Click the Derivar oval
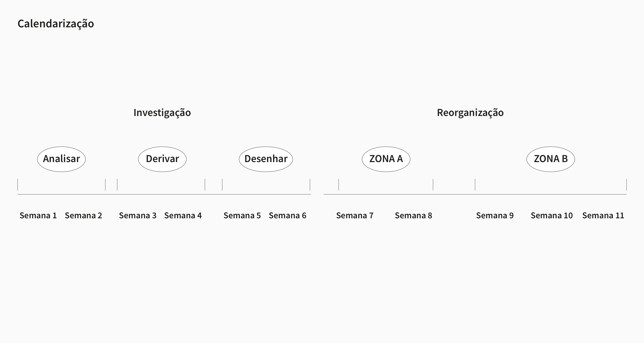Image resolution: width=644 pixels, height=343 pixels. click(162, 159)
